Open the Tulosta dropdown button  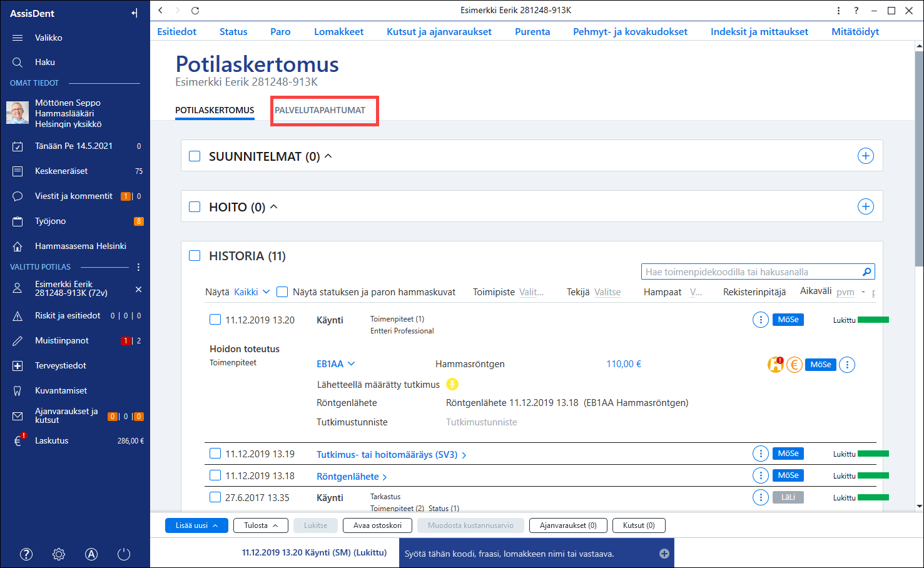coord(261,525)
